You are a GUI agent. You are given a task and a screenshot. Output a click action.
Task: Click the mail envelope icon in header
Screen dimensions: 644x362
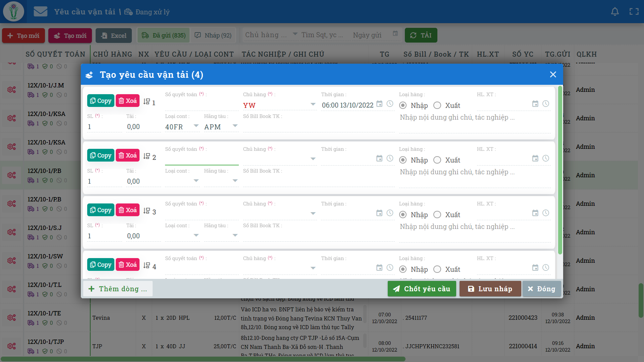point(41,12)
